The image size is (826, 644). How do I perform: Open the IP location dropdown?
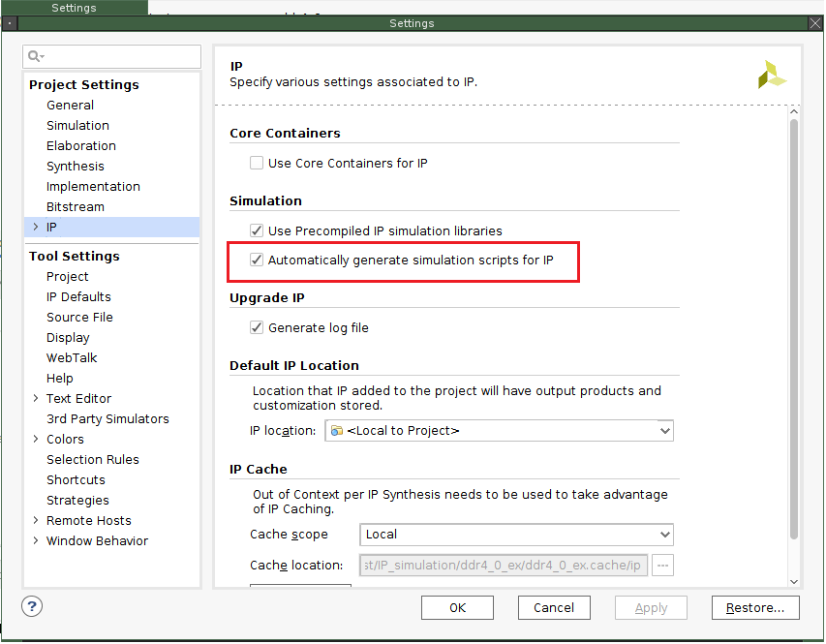pyautogui.click(x=664, y=430)
